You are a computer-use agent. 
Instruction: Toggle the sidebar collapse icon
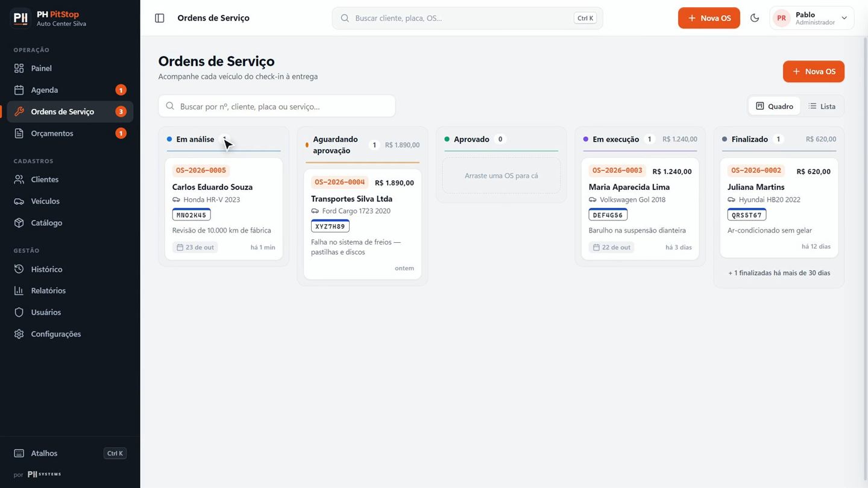coord(160,18)
